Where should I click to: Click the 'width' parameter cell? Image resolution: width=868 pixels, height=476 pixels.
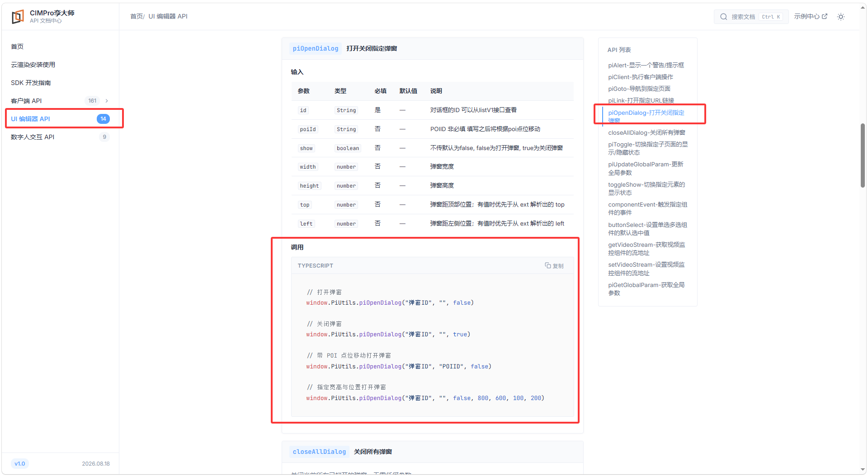(x=308, y=167)
